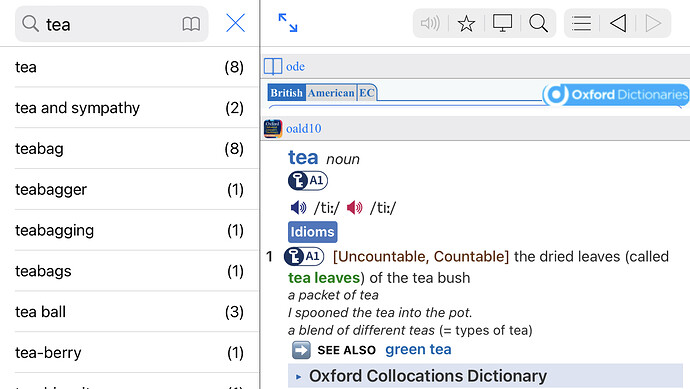690x389 pixels.
Task: Click the A1 key badge under headword
Action: pyautogui.click(x=308, y=180)
